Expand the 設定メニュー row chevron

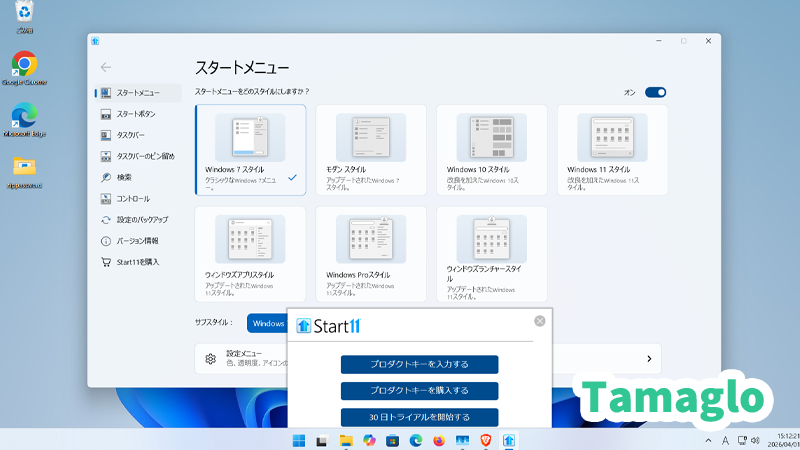point(648,358)
